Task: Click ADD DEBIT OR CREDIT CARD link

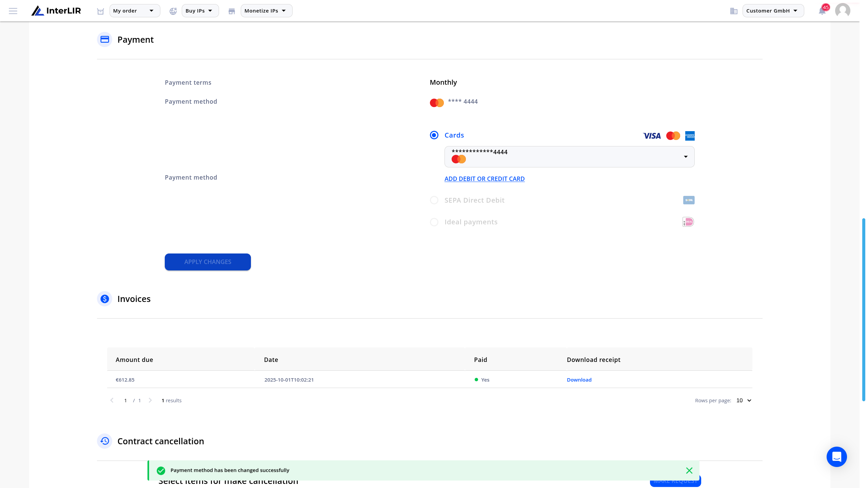Action: (485, 179)
